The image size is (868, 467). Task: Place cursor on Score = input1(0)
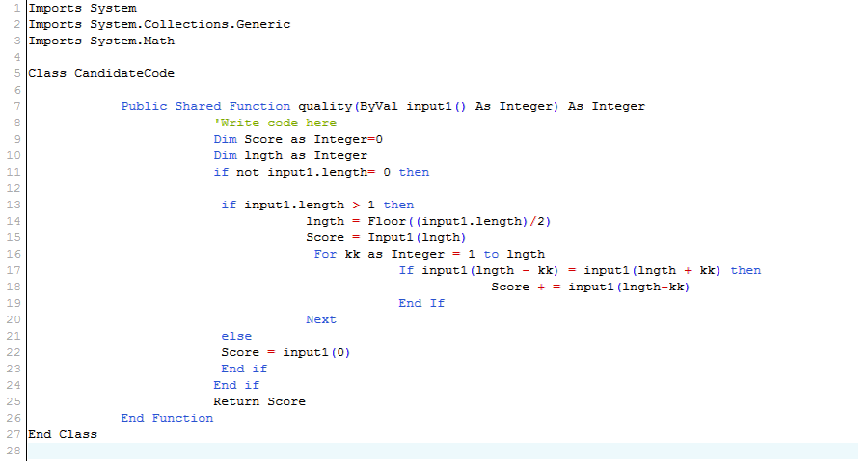click(x=285, y=352)
